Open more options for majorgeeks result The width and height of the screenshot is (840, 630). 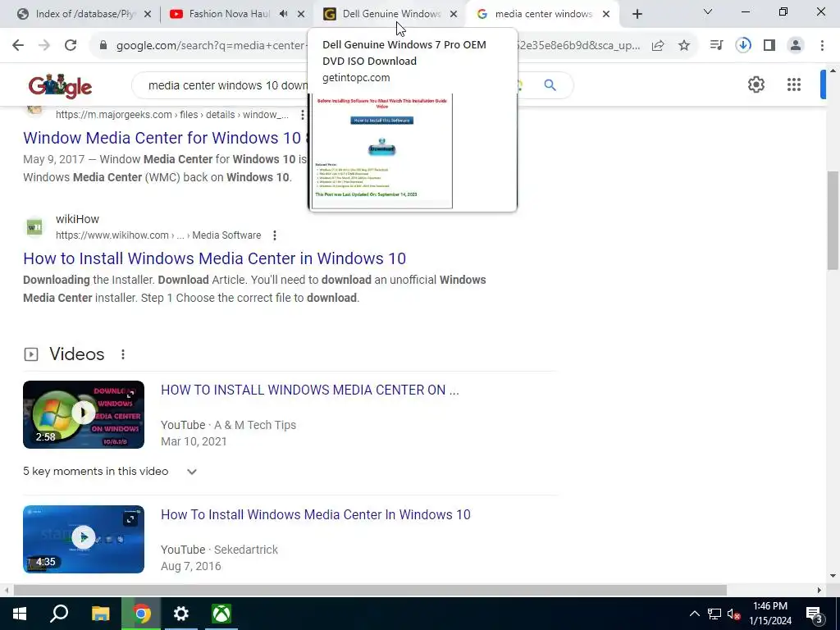click(x=303, y=115)
